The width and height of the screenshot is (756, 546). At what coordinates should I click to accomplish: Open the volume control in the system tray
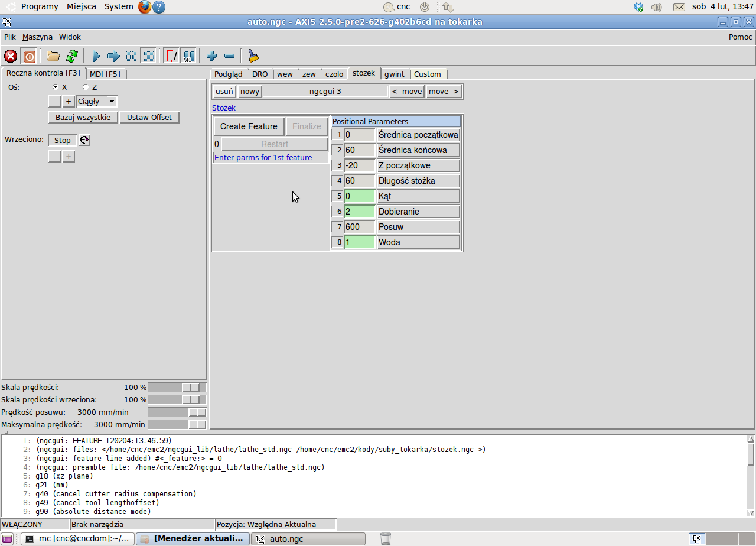pos(656,7)
